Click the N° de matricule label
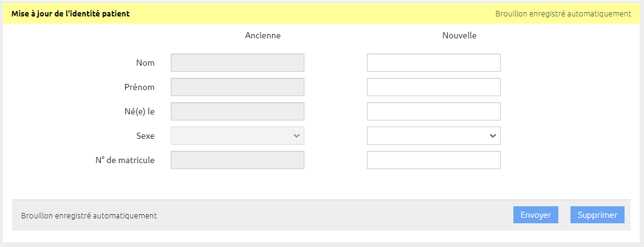644x247 pixels. click(x=125, y=160)
